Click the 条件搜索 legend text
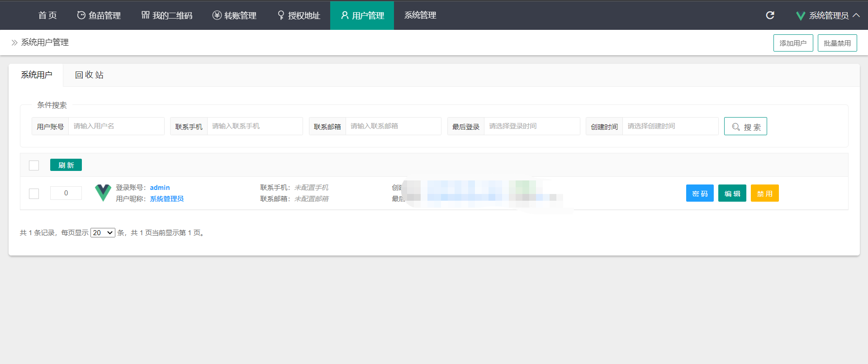This screenshot has width=868, height=364. [52, 105]
